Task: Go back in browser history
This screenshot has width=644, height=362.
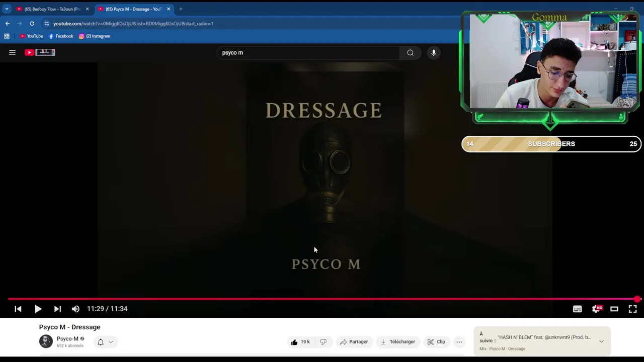Action: coord(8,23)
